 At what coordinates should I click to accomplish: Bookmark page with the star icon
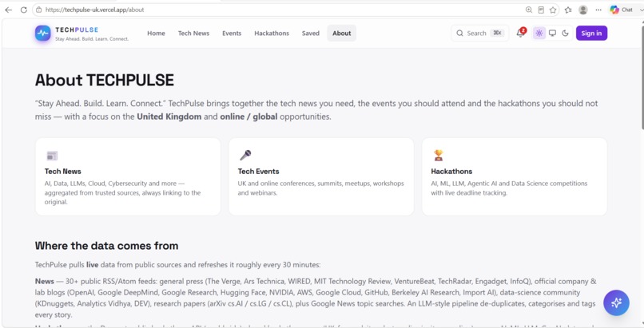[x=553, y=10]
